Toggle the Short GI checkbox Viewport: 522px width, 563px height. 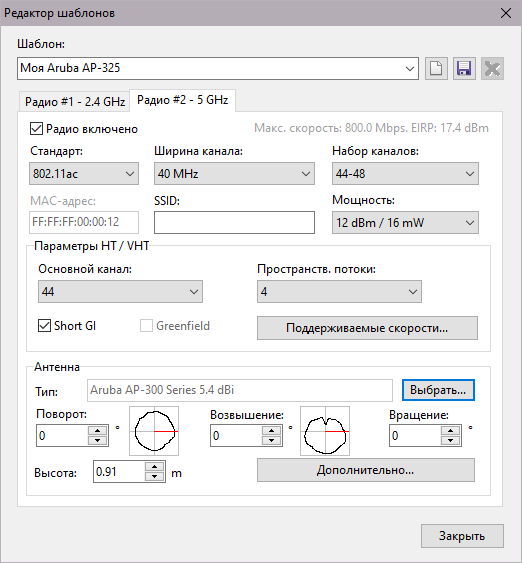click(x=44, y=326)
